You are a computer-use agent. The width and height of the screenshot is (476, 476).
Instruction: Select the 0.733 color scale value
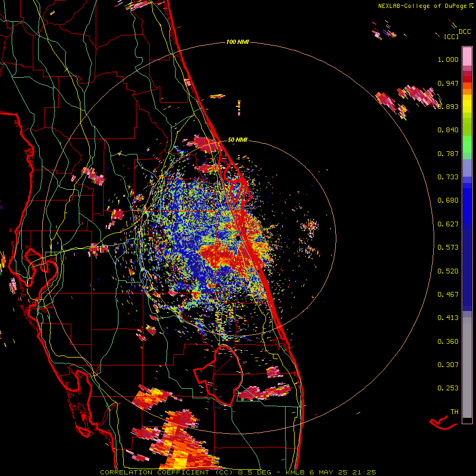click(448, 177)
